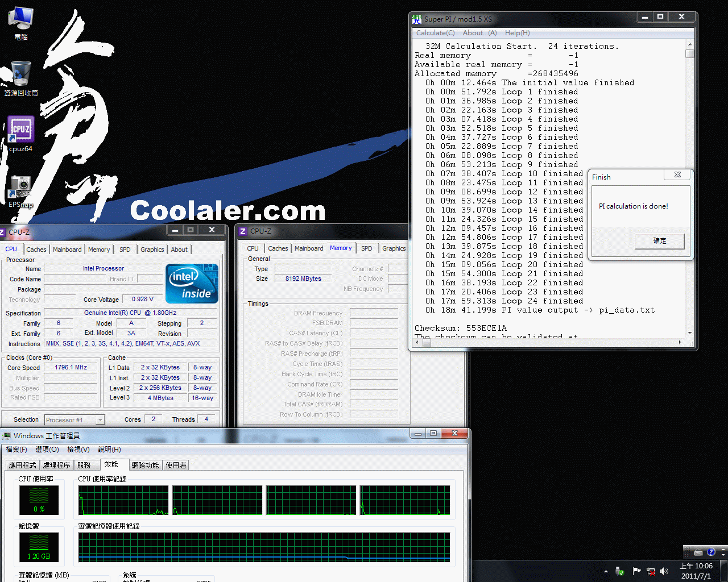Open the network tray icon
The width and height of the screenshot is (728, 582).
(650, 571)
